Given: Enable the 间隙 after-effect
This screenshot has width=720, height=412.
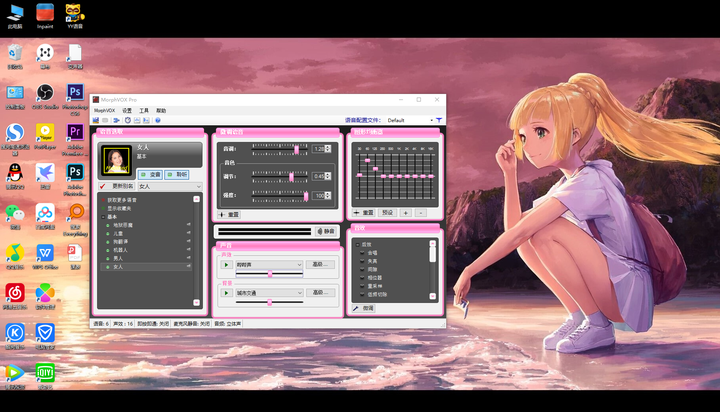Looking at the screenshot, I should coord(362,269).
